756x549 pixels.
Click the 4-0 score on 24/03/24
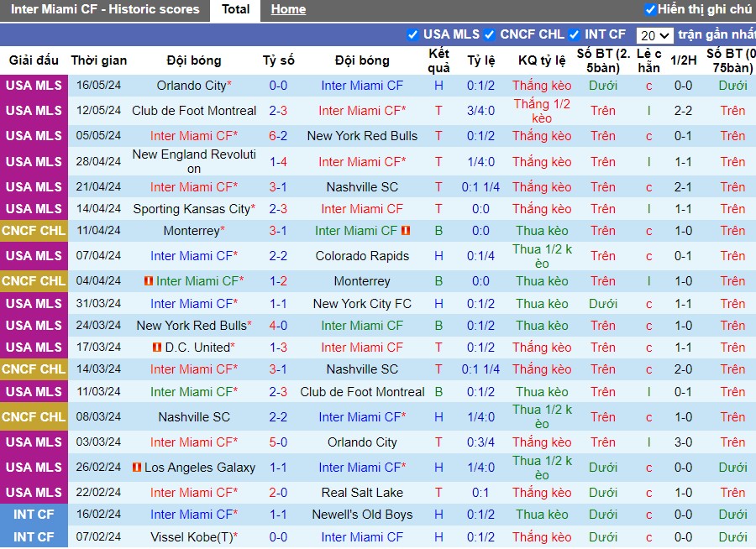point(278,326)
